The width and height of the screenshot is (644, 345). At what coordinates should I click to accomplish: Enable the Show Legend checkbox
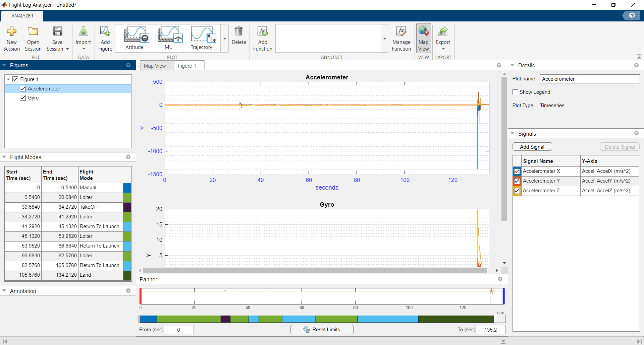(x=516, y=92)
